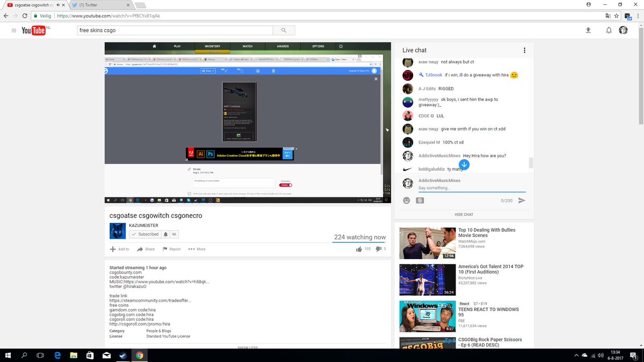Viewport: 644px width, 362px height.
Task: Toggle the Subscribed button for KAZUMEISTER
Action: pyautogui.click(x=145, y=234)
